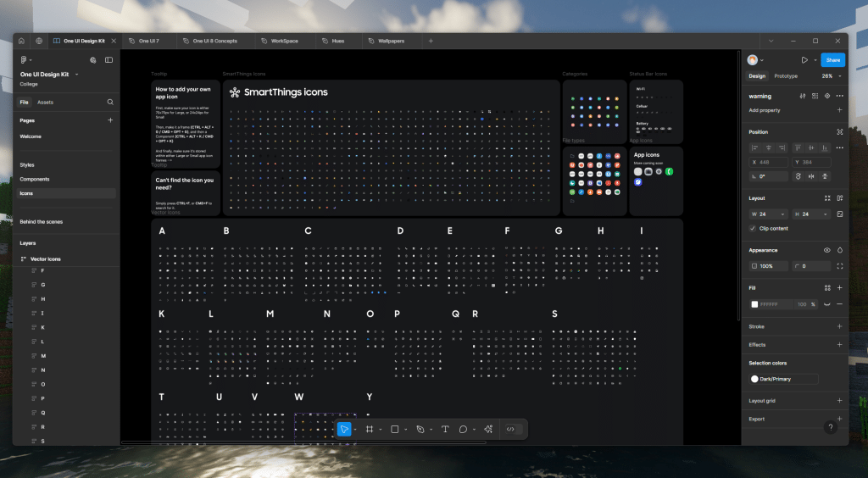Image resolution: width=868 pixels, height=478 pixels.
Task: Open the community globe icon in tab bar
Action: point(39,41)
